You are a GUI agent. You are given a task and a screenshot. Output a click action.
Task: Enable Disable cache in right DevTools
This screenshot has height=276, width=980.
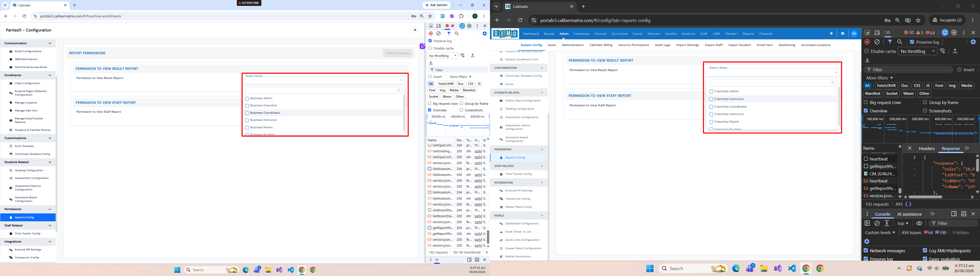pyautogui.click(x=866, y=51)
